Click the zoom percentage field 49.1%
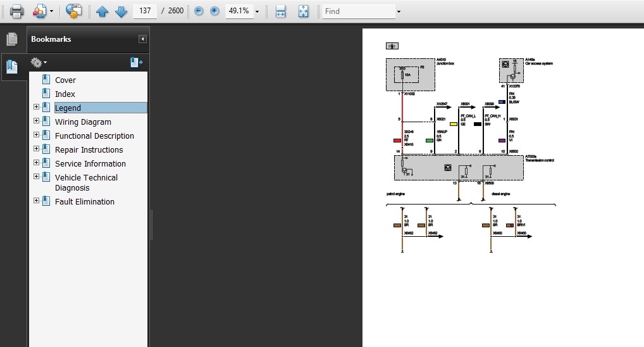 point(239,11)
